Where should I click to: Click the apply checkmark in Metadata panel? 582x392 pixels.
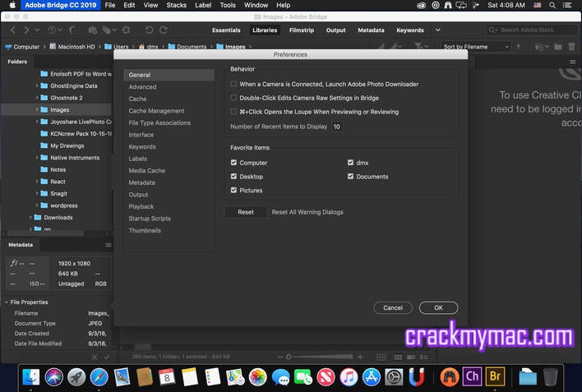coord(107,357)
